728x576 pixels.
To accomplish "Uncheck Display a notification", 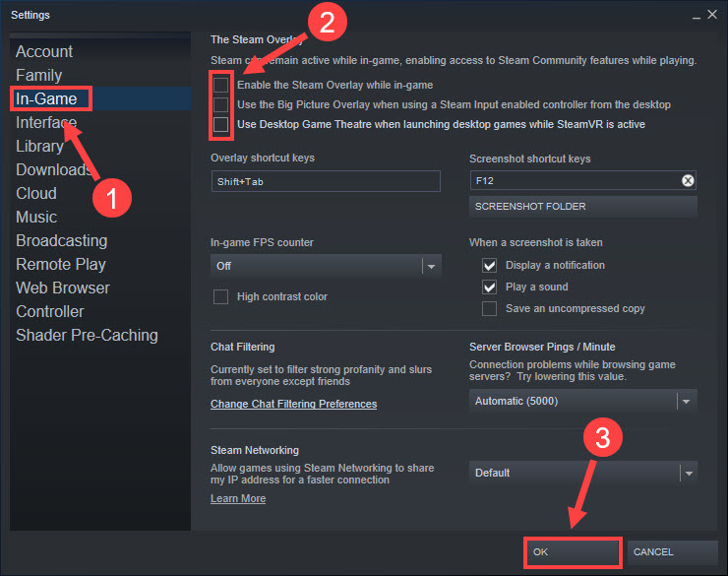I will coord(489,265).
